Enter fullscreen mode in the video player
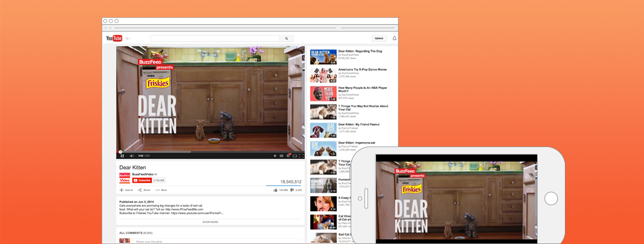The height and width of the screenshot is (244, 644). click(301, 156)
